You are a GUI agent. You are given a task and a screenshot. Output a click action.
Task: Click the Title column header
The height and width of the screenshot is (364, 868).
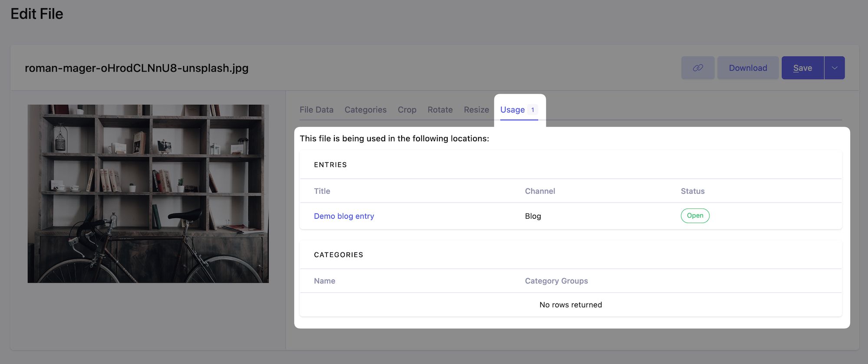[322, 191]
